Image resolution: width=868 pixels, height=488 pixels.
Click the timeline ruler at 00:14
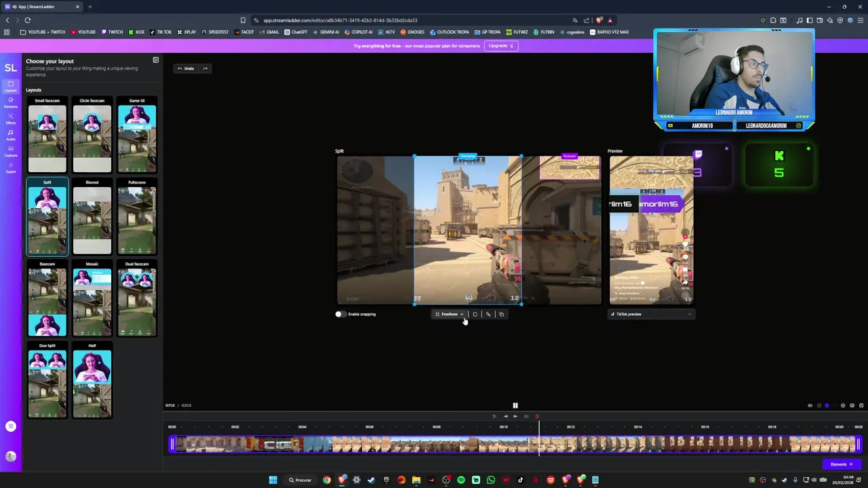coord(637,427)
